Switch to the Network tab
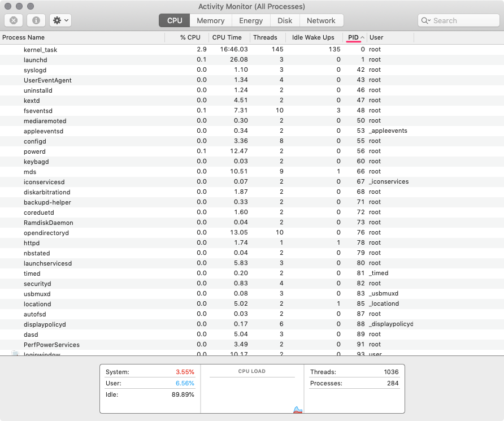 [x=321, y=20]
